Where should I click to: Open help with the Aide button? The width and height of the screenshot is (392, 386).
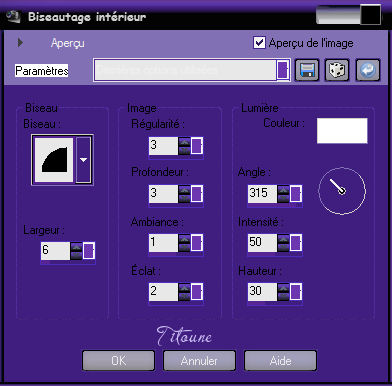tap(280, 361)
